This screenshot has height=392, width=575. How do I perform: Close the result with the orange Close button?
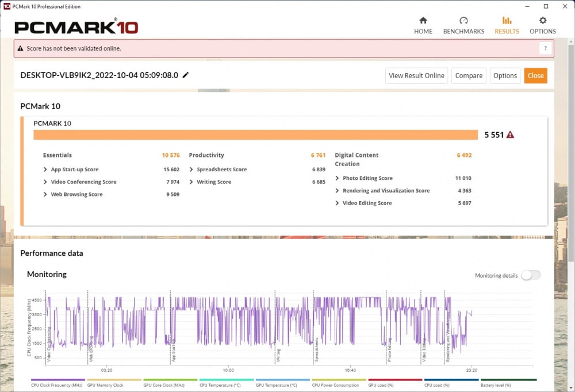point(536,75)
